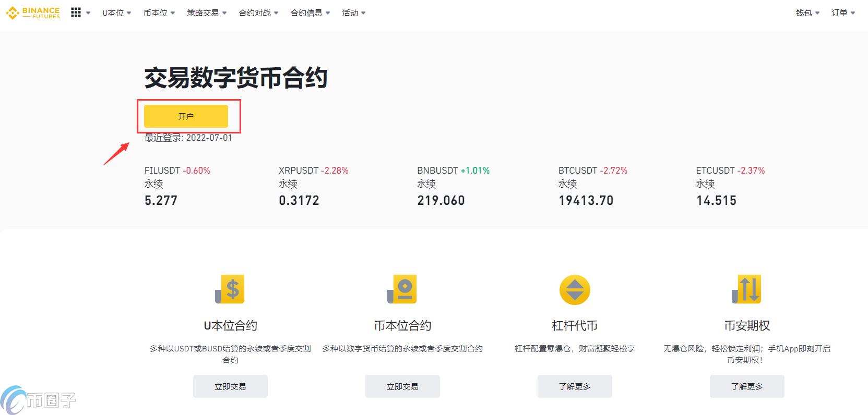Viewport: 868px width, 415px height.
Task: Click the 币安期权 heading
Action: pos(747,326)
